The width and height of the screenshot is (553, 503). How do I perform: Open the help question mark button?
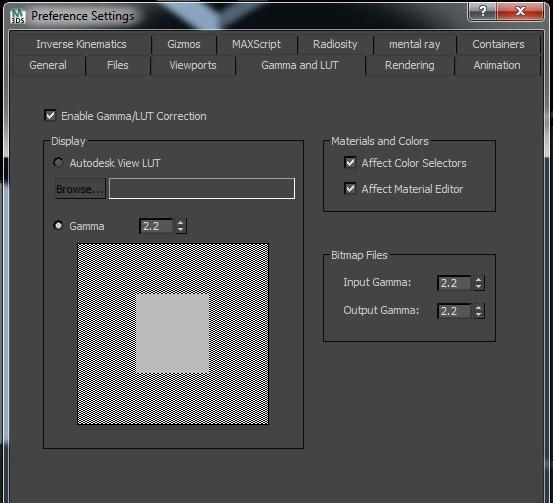[x=482, y=11]
